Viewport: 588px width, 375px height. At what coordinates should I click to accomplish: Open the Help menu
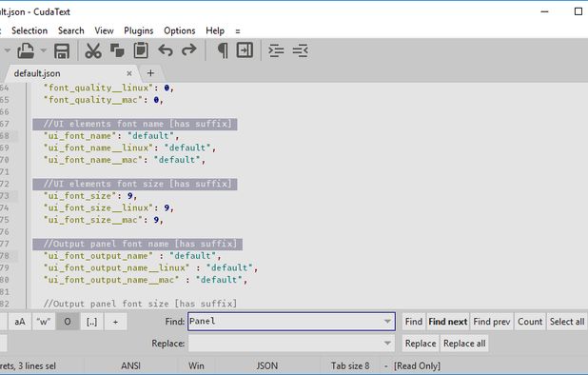coord(215,30)
